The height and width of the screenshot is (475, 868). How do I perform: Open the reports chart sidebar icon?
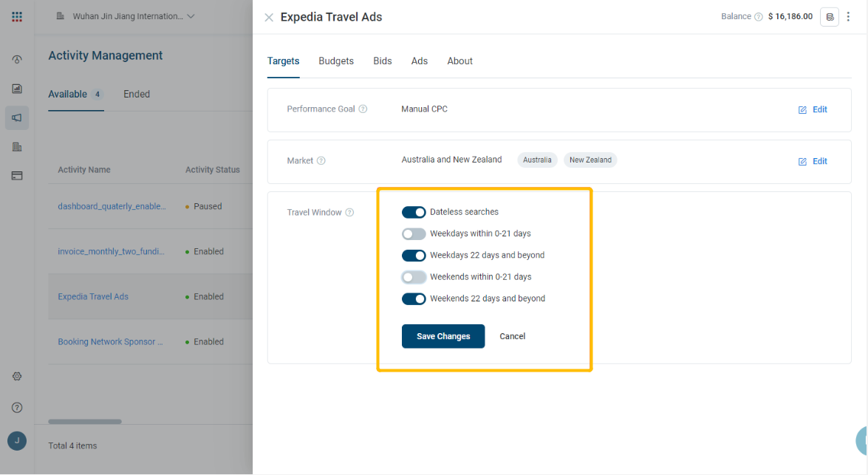pyautogui.click(x=16, y=89)
